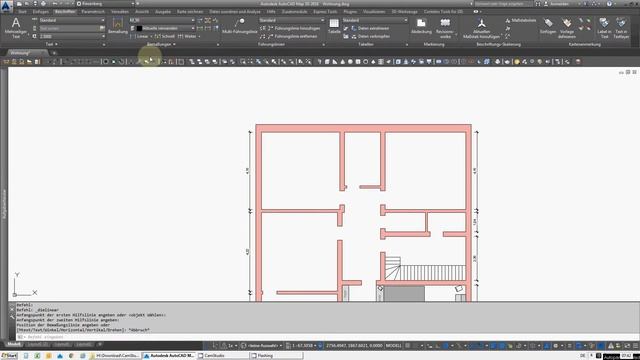Open the text height 2.5000 dropdown

(71, 36)
